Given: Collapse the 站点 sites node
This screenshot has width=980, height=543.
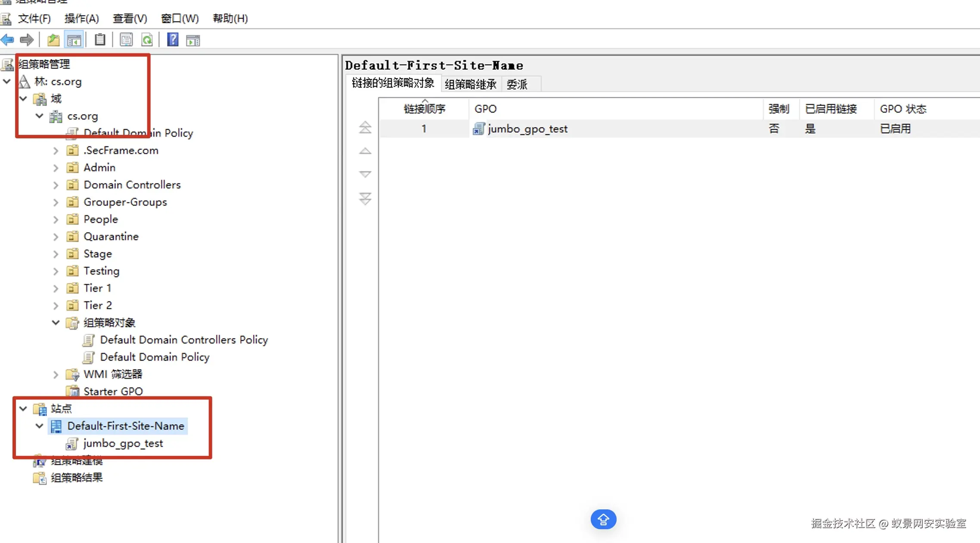Looking at the screenshot, I should (x=23, y=409).
